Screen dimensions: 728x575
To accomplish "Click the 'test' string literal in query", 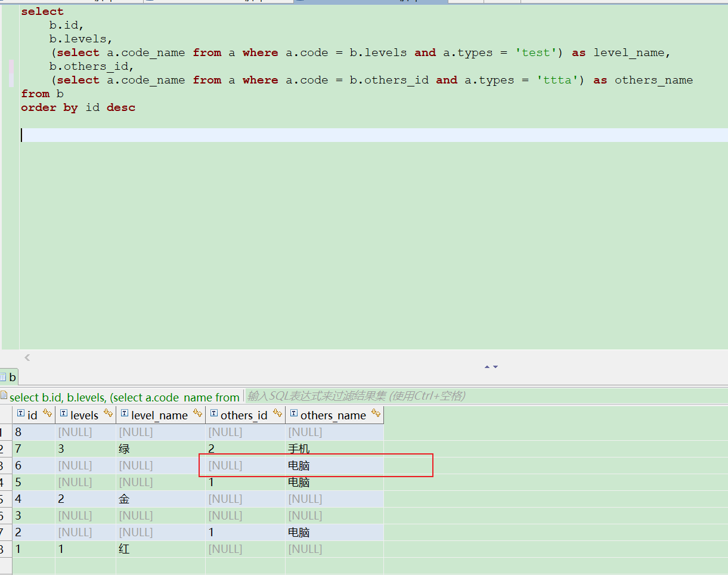I will (536, 52).
